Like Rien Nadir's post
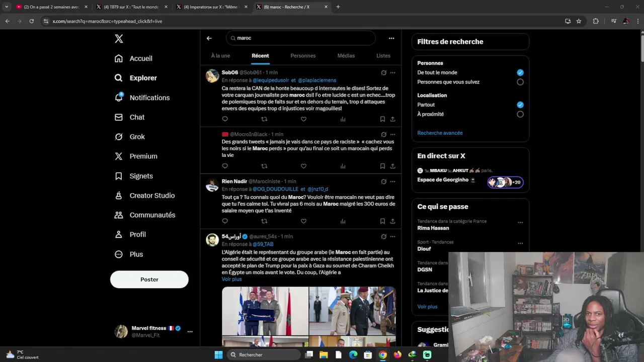 tap(303, 221)
